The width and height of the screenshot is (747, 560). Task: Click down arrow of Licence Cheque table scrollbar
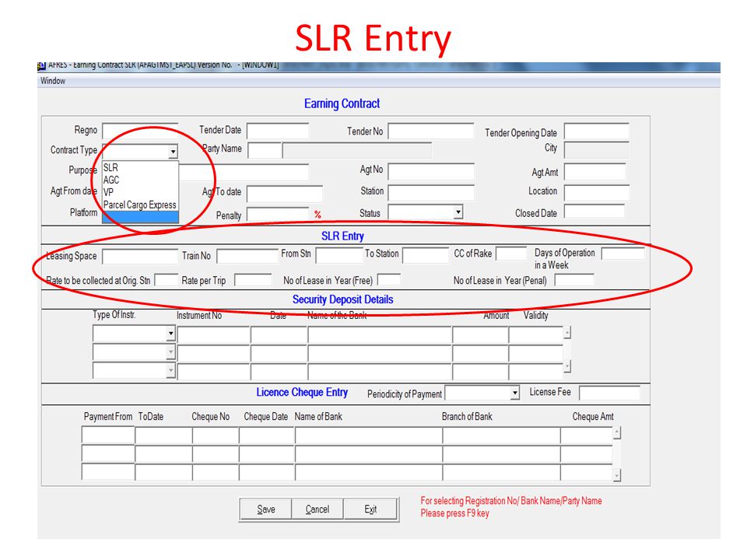(617, 475)
